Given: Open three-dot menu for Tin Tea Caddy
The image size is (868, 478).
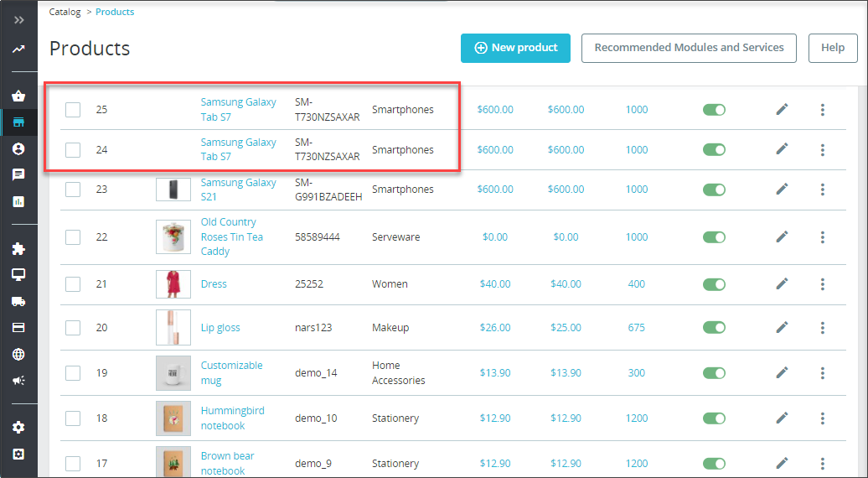Looking at the screenshot, I should tap(823, 237).
